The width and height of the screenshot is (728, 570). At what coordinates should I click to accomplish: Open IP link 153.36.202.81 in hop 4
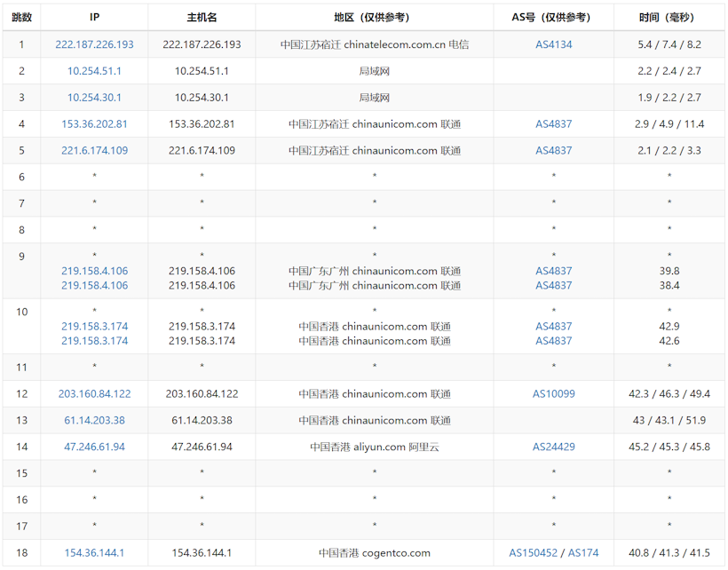pyautogui.click(x=94, y=124)
